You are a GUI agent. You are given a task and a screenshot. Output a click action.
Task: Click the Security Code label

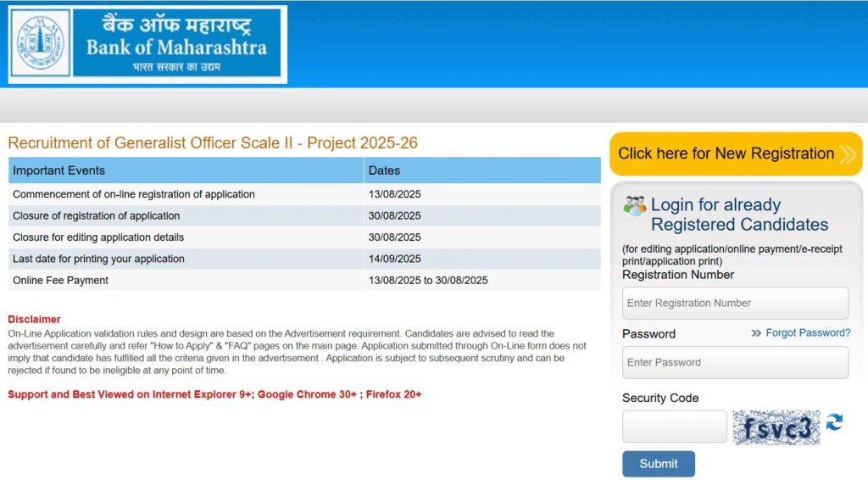tap(660, 398)
